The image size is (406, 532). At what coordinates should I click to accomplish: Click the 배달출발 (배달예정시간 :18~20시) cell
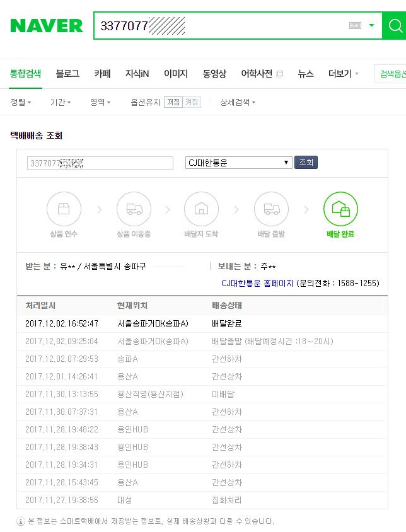click(272, 341)
